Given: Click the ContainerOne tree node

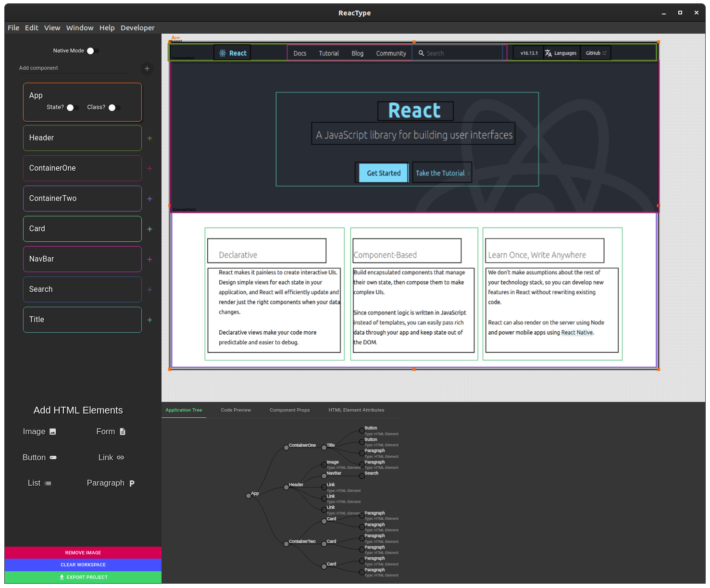Looking at the screenshot, I should pos(286,447).
